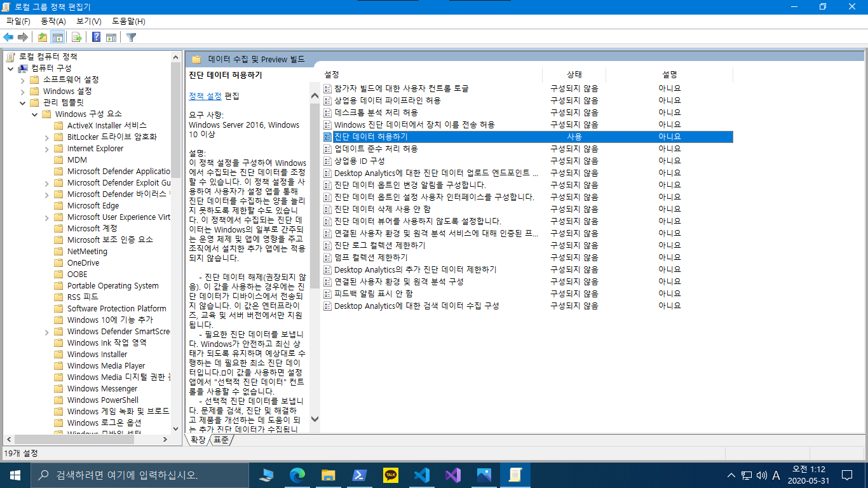This screenshot has height=488, width=868.
Task: Click the gray Forward arrow in toolbar
Action: (23, 37)
